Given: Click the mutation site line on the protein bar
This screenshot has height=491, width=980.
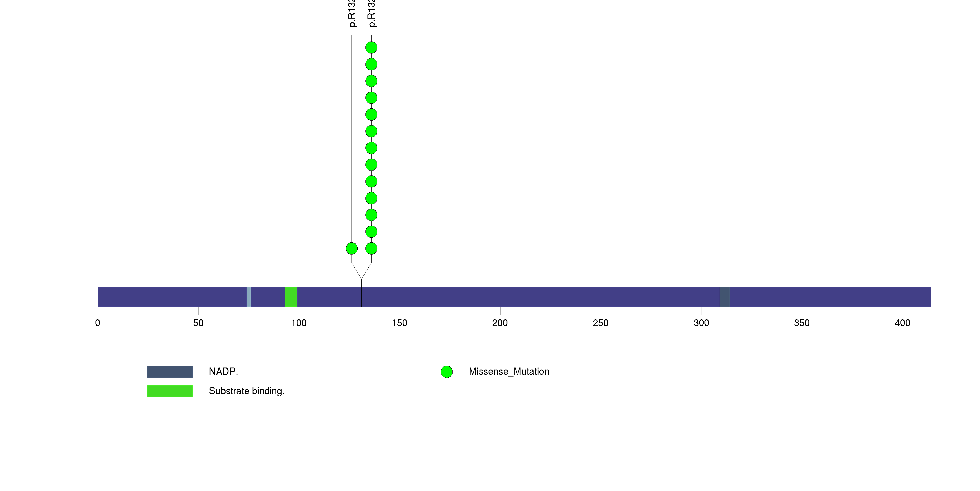Looking at the screenshot, I should pos(361,297).
